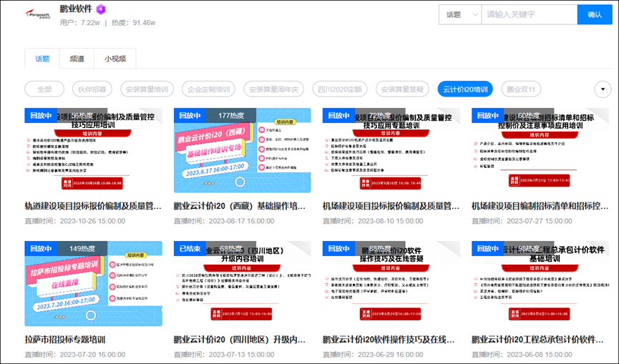Screen dimensions: 619x364
Task: Switch to the 小视频 tab
Action: click(115, 59)
